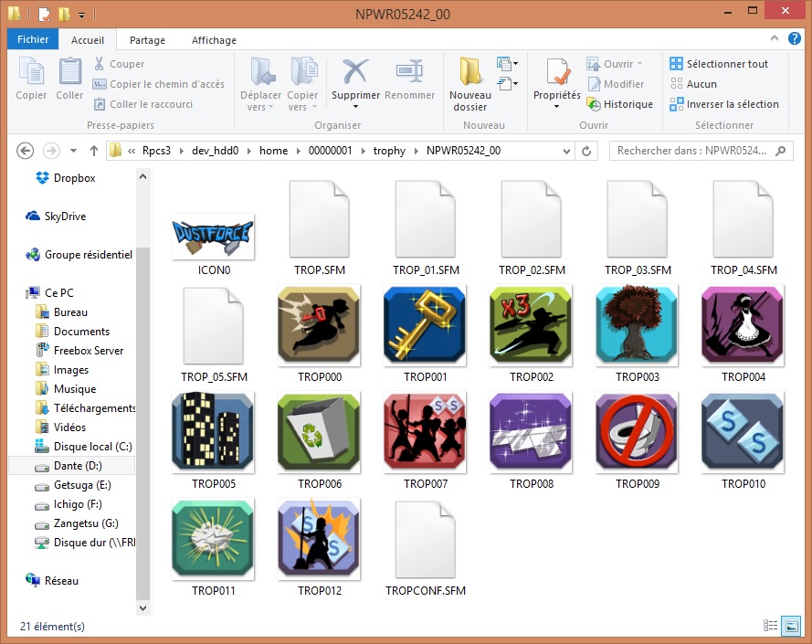The height and width of the screenshot is (644, 812).
Task: Click dev_hdd0 in the address path
Action: tap(216, 151)
